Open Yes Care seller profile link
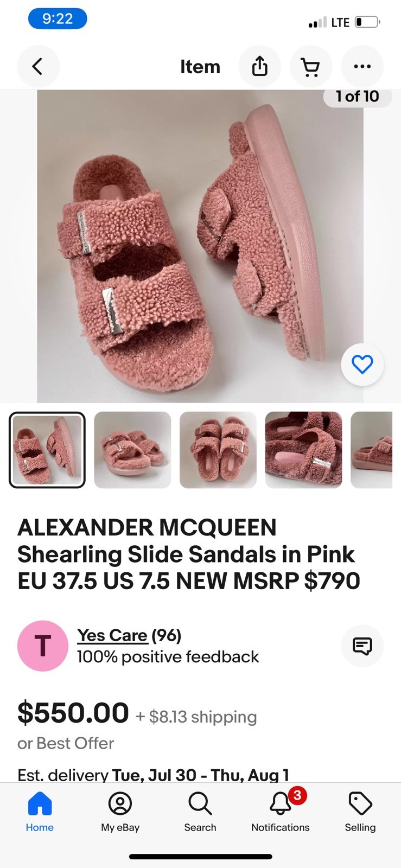The image size is (401, 868). [x=112, y=635]
